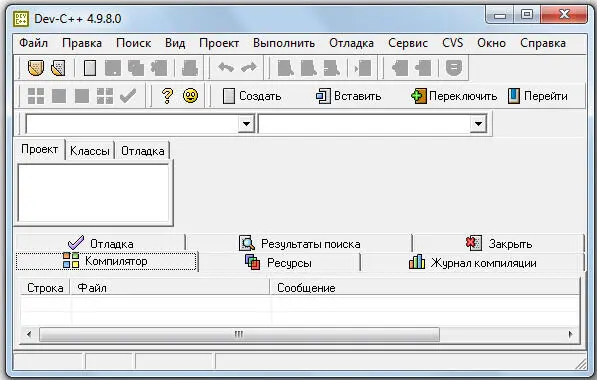The height and width of the screenshot is (380, 597).
Task: Open the Выполнить menu
Action: pyautogui.click(x=284, y=43)
